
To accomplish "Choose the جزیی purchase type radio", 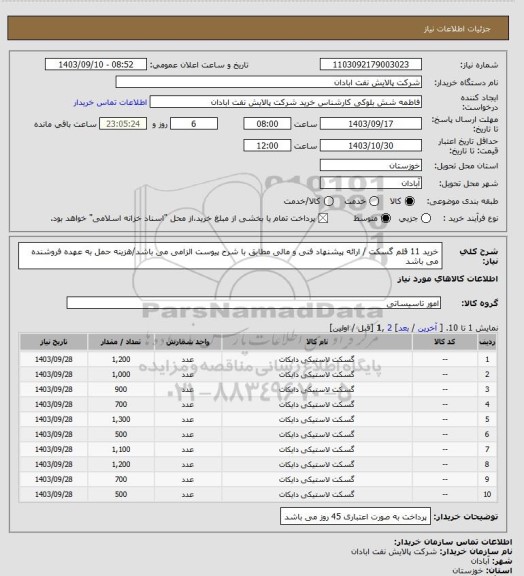I will click(426, 218).
